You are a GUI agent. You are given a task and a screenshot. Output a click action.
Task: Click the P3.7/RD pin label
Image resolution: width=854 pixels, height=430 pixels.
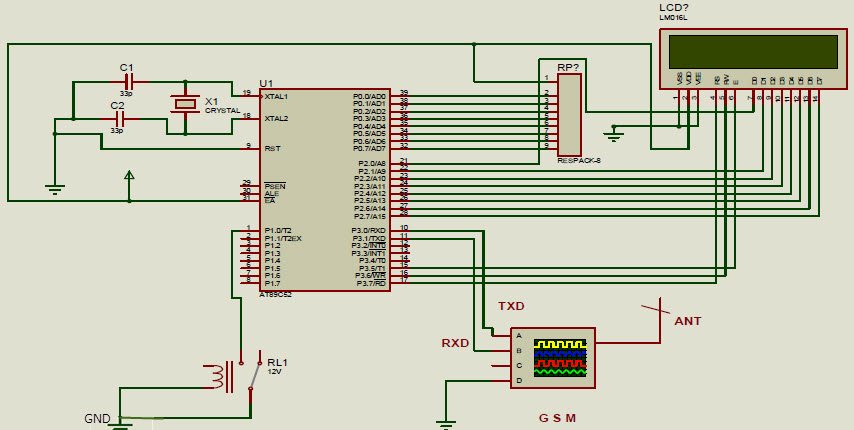[371, 284]
